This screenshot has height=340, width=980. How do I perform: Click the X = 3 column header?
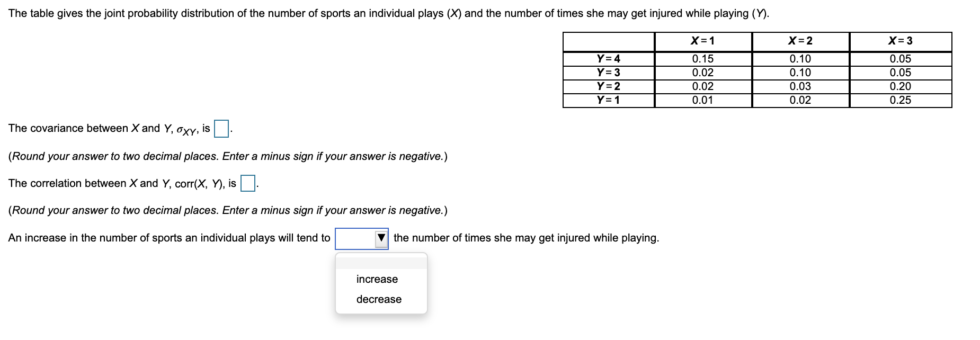click(901, 41)
